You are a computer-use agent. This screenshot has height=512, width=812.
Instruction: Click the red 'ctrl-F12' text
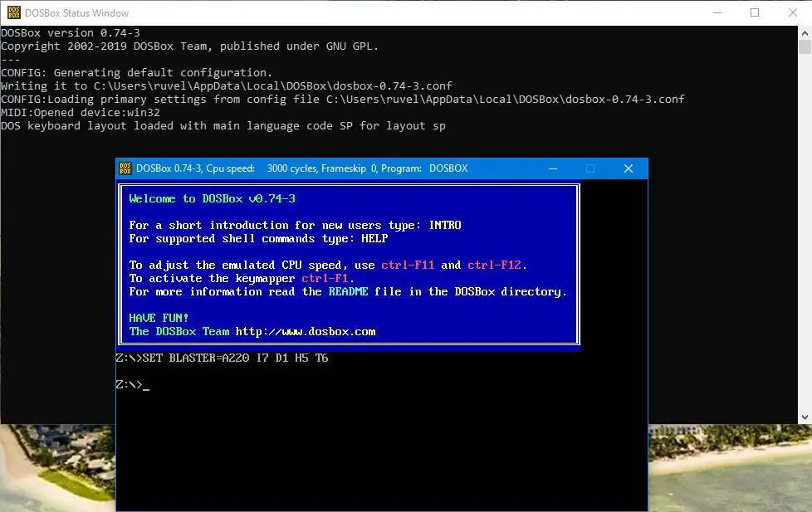(x=494, y=265)
